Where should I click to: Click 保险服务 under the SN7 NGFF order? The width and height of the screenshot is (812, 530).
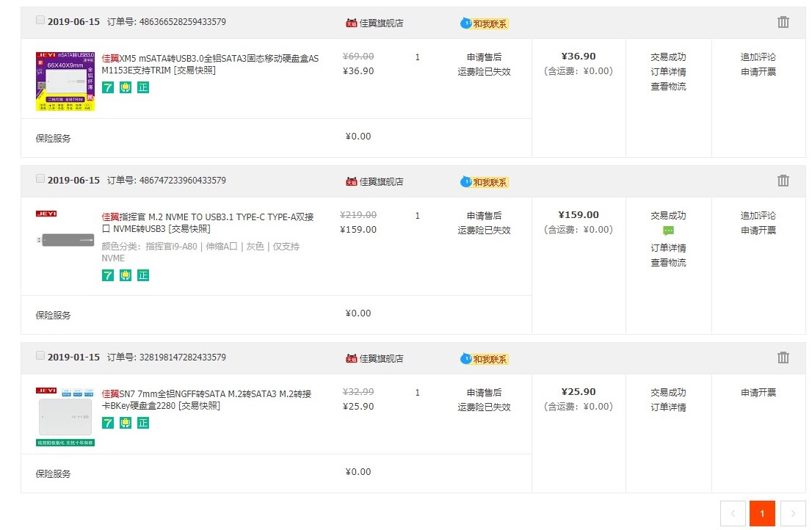point(54,473)
